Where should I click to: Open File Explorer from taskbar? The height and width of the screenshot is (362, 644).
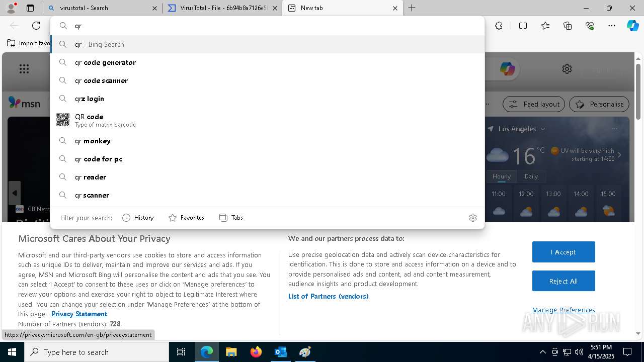pos(231,352)
